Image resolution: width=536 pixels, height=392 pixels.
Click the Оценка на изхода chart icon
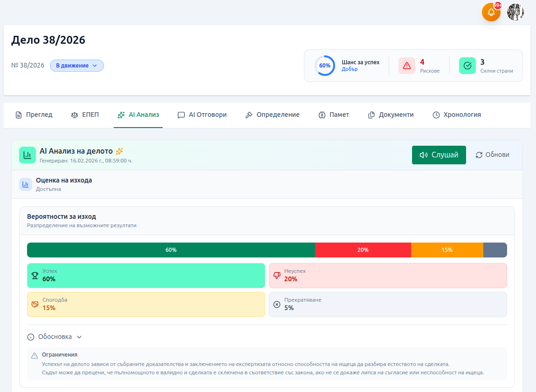pos(26,184)
